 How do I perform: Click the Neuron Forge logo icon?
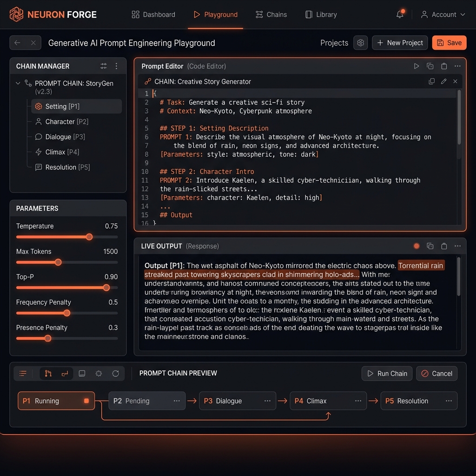tap(16, 14)
